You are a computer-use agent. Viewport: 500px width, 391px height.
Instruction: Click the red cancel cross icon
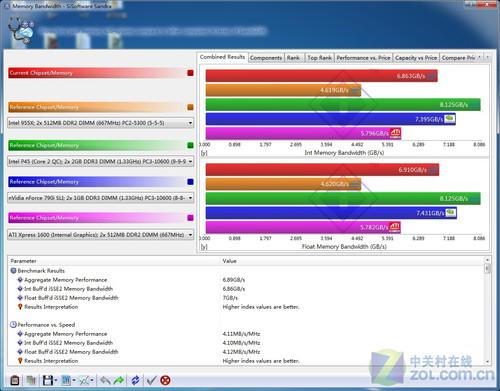tap(165, 380)
